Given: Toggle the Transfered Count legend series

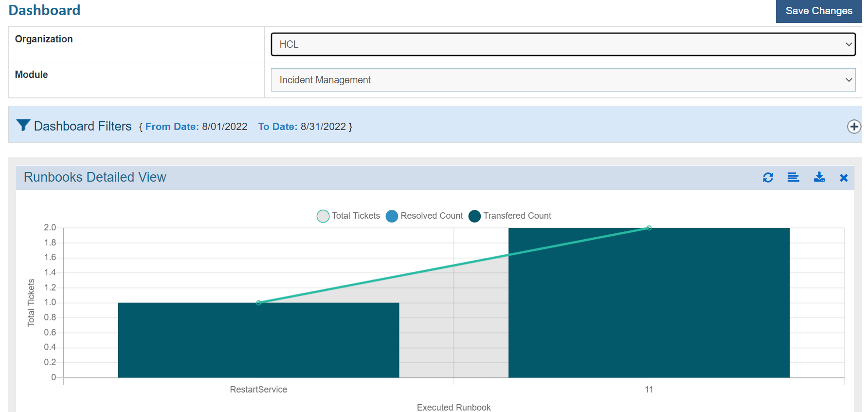Looking at the screenshot, I should [x=510, y=216].
